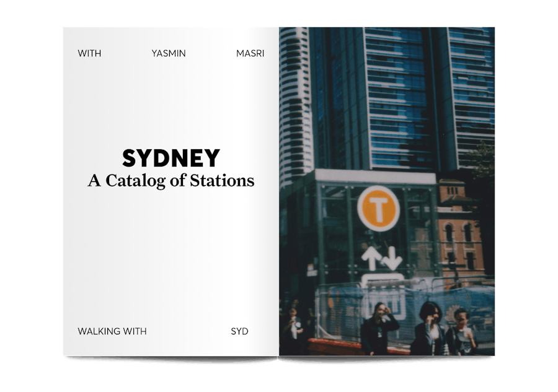558x392 pixels.
Task: Click the white downward arrow on sign
Action: tap(392, 258)
